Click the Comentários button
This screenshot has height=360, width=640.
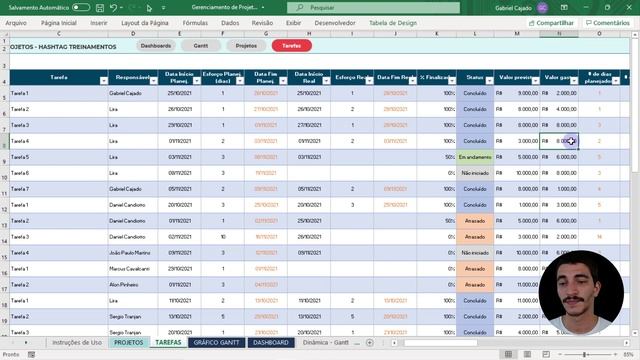point(608,23)
